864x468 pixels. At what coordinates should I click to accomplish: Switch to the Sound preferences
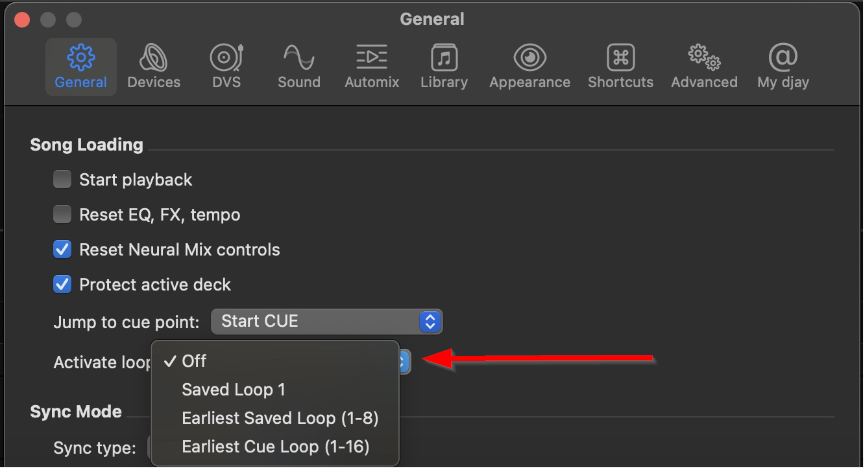point(299,66)
